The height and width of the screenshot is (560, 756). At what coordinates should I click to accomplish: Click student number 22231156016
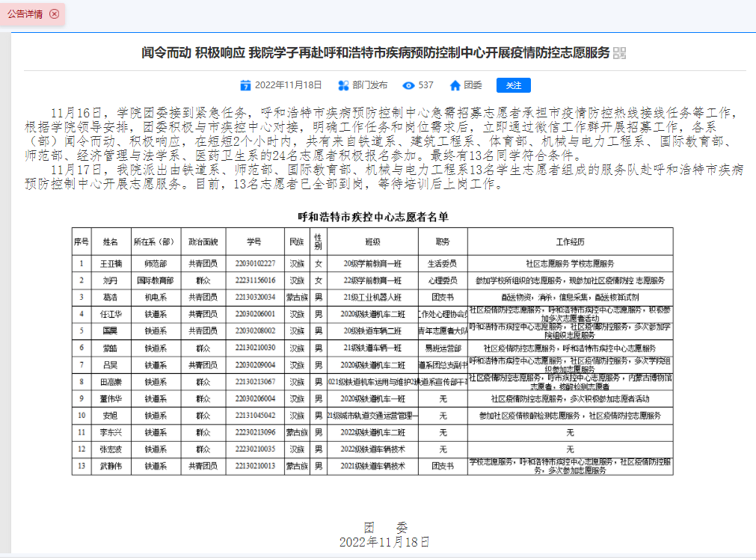(x=255, y=280)
